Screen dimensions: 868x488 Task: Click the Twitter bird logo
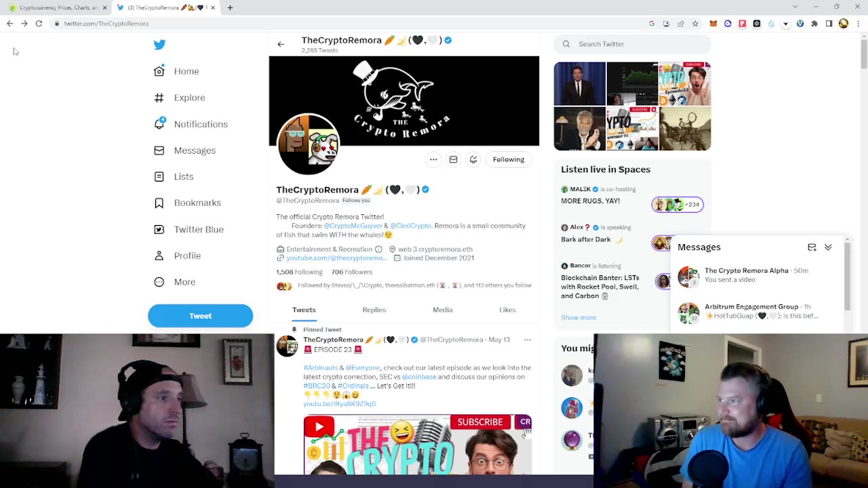[x=159, y=45]
